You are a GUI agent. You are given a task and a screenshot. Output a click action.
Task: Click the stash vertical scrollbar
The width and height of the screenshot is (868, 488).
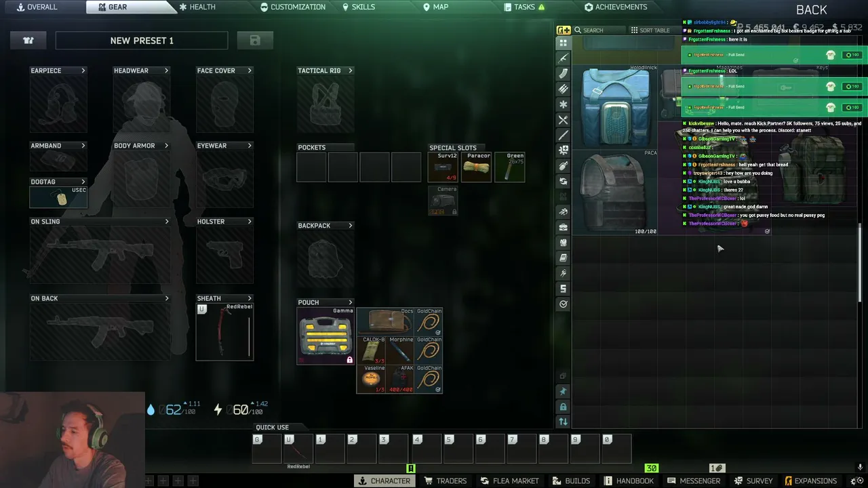coord(860,262)
